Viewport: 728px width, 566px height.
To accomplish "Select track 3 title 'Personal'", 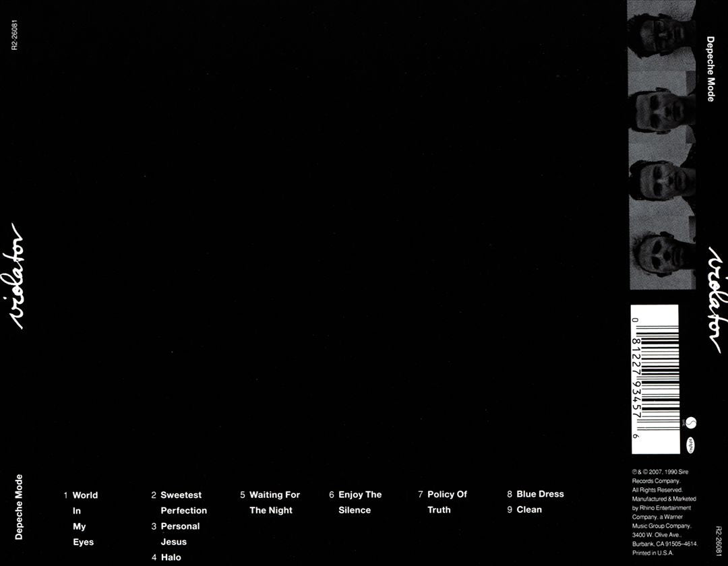I will point(180,526).
